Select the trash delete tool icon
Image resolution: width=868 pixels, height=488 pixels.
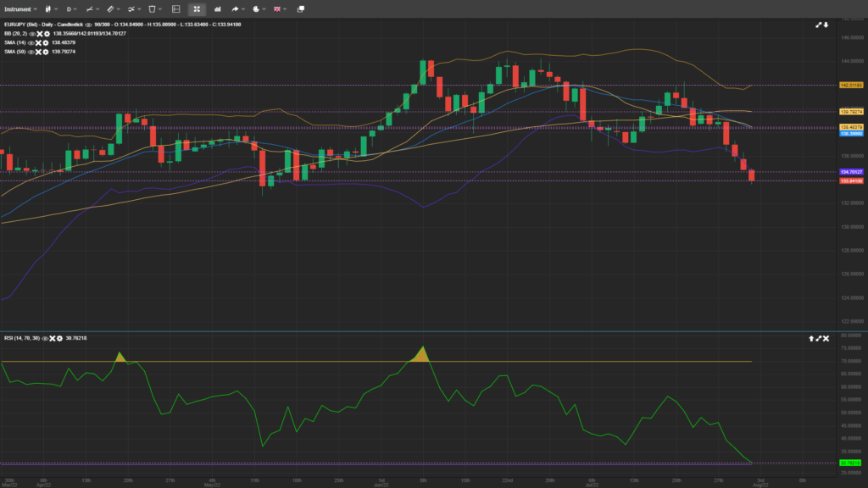click(152, 8)
